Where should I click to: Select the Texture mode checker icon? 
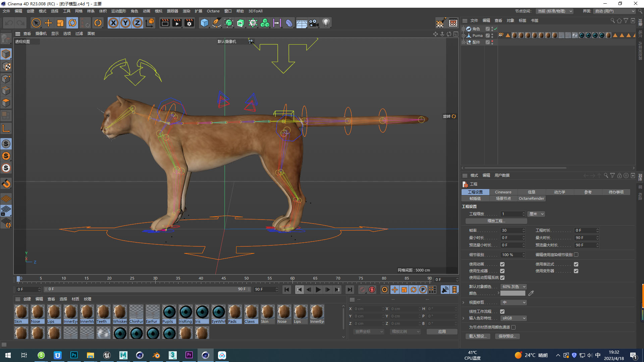coord(6,66)
